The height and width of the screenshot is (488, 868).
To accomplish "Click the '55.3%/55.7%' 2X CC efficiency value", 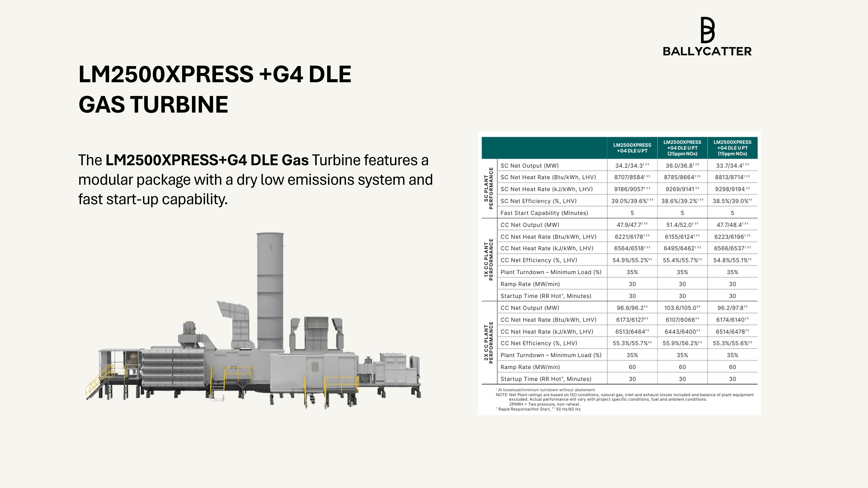I will (632, 343).
